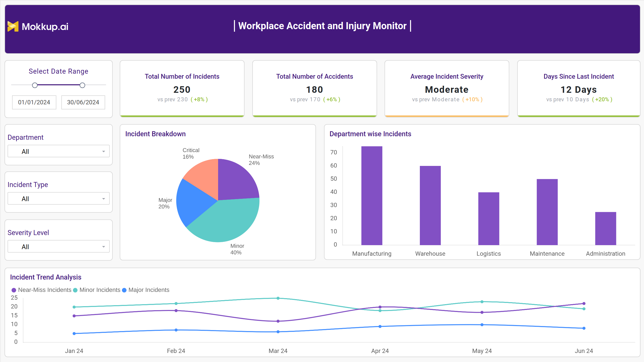The height and width of the screenshot is (362, 644).
Task: Click the Major Incidents point for Jan 24
Action: (74, 334)
